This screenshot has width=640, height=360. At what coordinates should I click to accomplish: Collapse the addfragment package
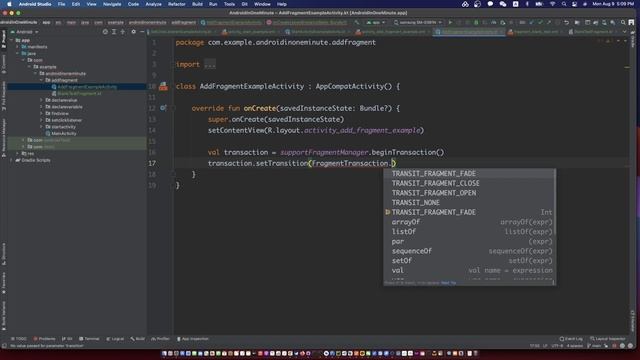(41, 80)
